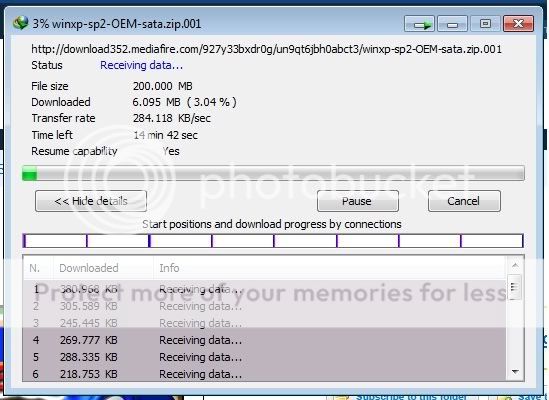Click the 200.000 MB file size value

162,86
